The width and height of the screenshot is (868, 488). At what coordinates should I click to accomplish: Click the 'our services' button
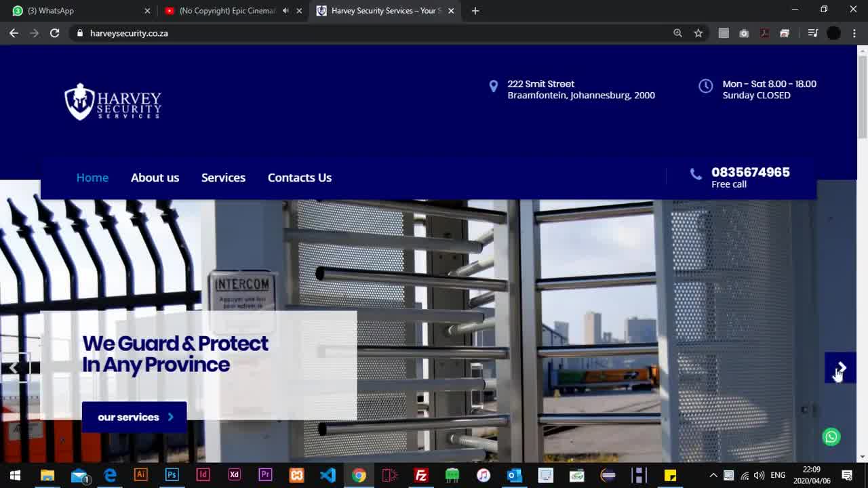tap(134, 417)
